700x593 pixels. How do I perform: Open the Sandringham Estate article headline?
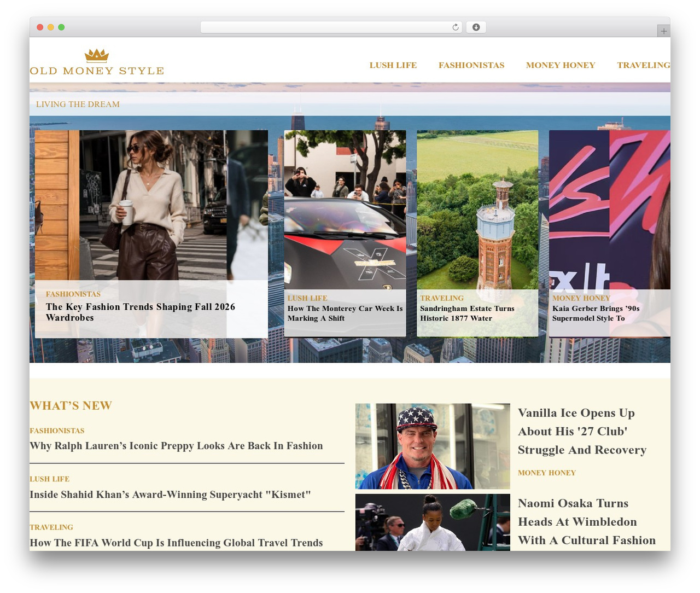point(468,313)
